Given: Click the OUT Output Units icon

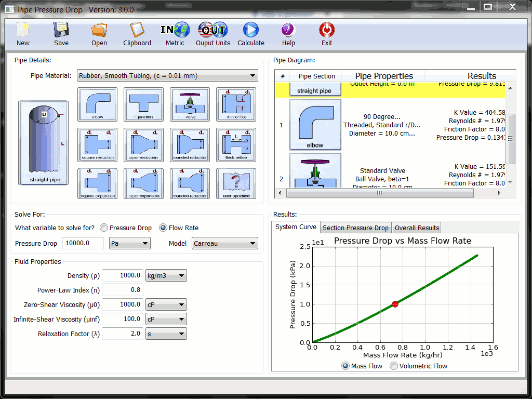Looking at the screenshot, I should [x=213, y=30].
